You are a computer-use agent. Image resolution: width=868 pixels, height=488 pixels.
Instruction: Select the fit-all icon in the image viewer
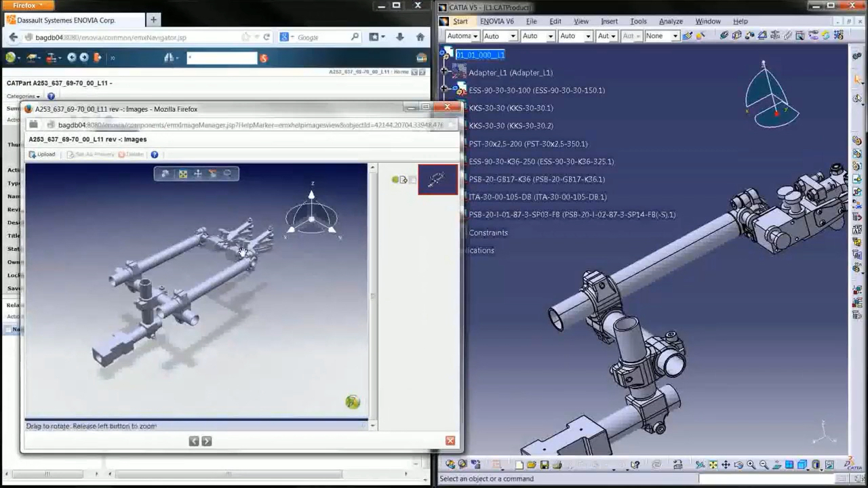[182, 174]
